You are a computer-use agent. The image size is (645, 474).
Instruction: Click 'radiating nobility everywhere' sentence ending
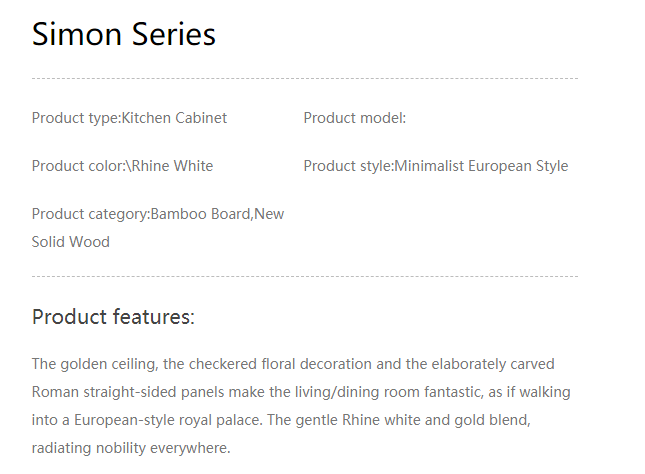click(x=130, y=448)
